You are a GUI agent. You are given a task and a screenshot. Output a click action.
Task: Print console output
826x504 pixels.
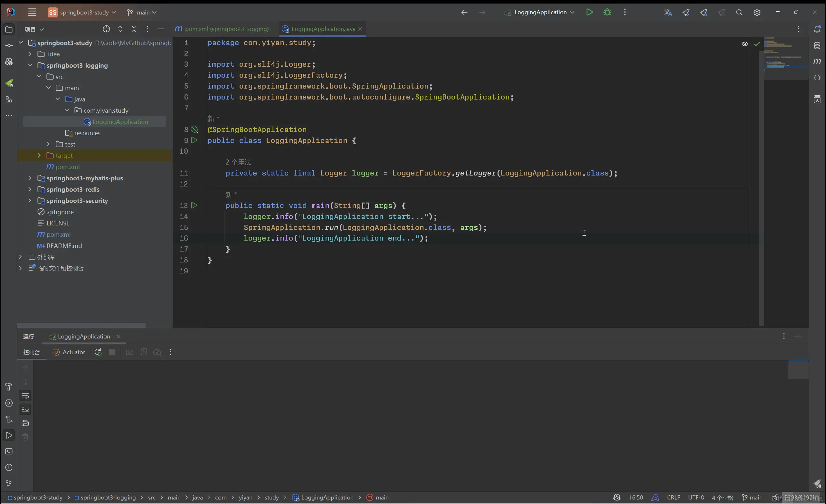25,423
